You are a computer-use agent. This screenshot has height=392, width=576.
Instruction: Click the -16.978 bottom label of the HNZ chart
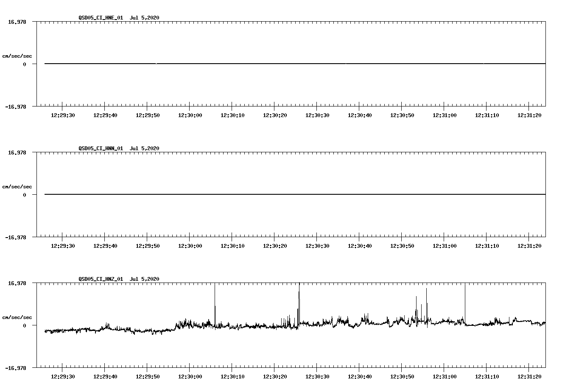(x=16, y=368)
